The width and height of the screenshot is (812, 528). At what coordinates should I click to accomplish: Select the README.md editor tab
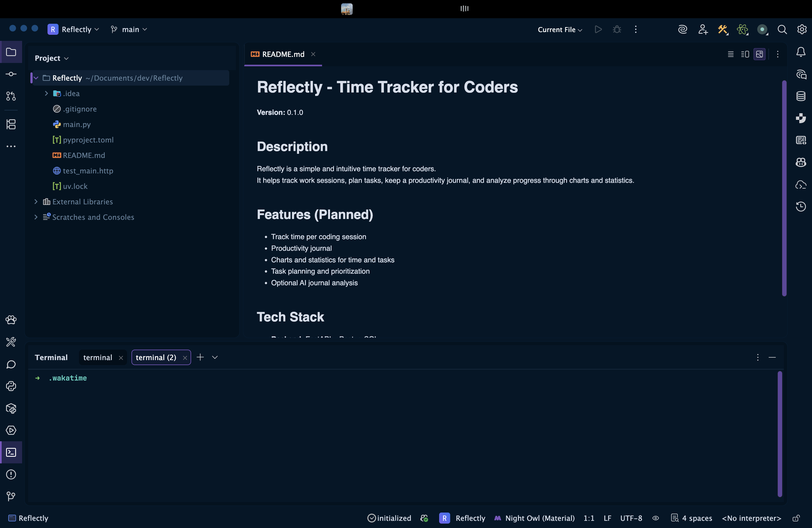pos(283,54)
